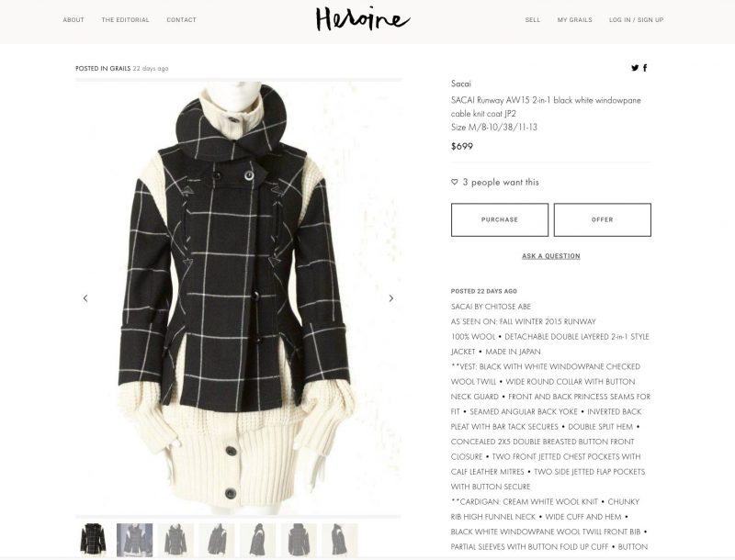Select the first coat thumbnail
Viewport: 735px width, 560px height.
(x=94, y=540)
